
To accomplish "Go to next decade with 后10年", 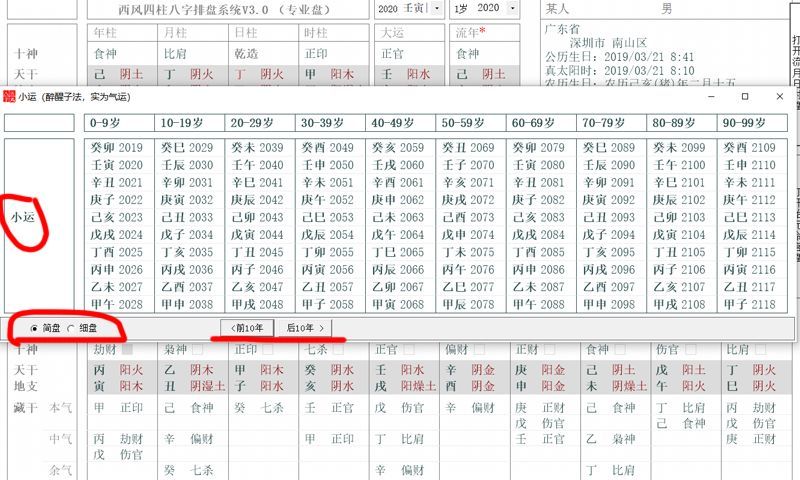I will 304,328.
